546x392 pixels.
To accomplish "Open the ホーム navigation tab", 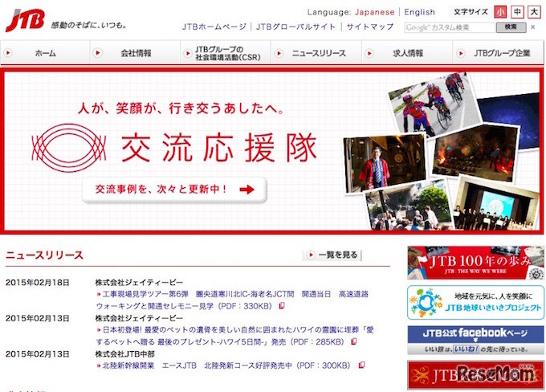I will click(x=45, y=53).
